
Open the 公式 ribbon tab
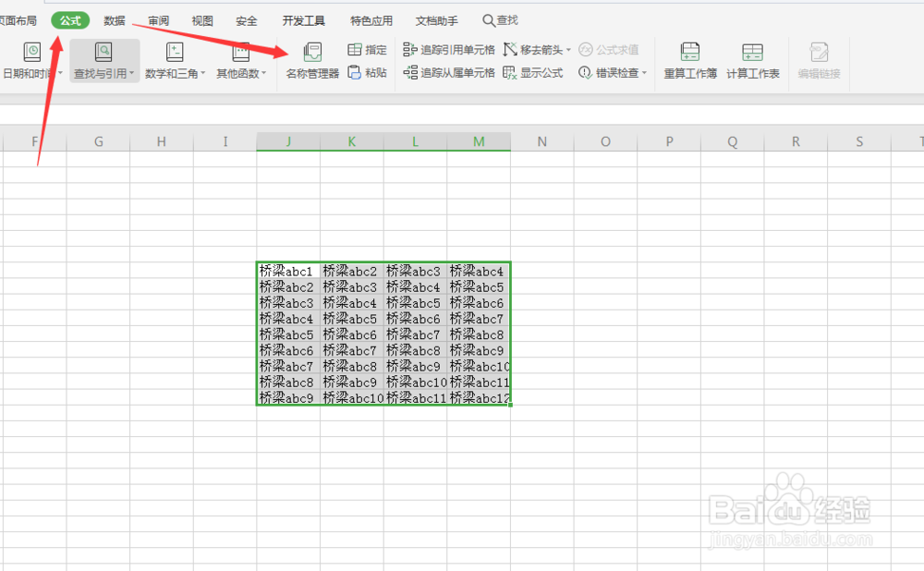[70, 20]
